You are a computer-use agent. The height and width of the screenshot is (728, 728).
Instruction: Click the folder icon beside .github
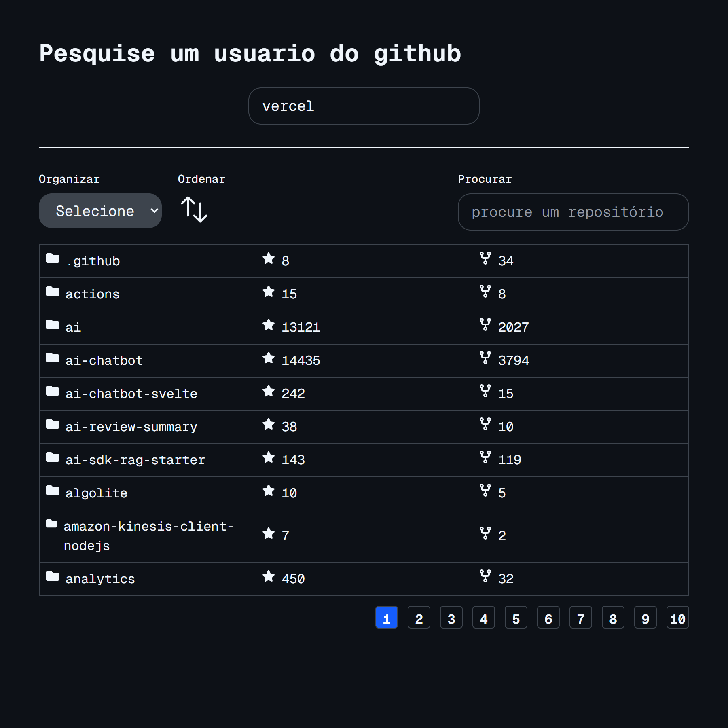[53, 258]
